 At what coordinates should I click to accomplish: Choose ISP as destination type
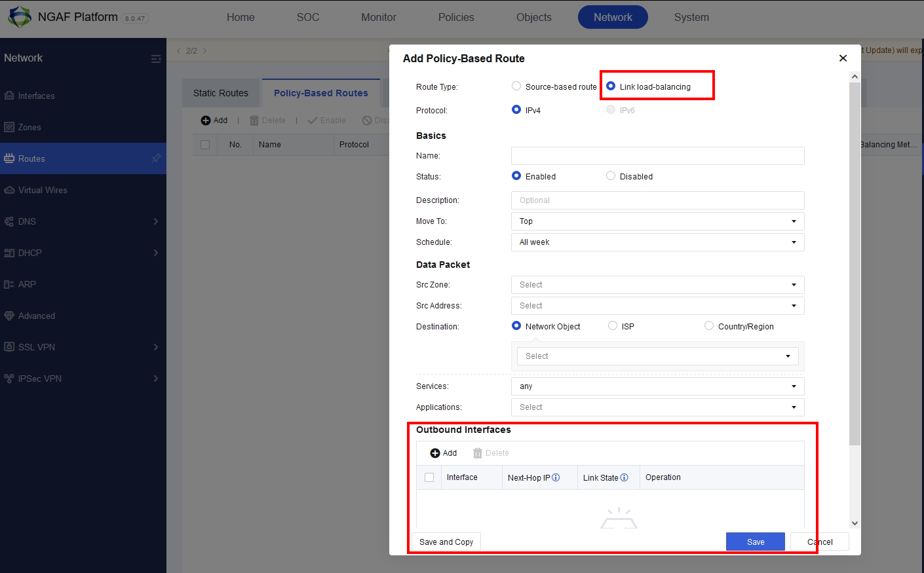pyautogui.click(x=613, y=325)
